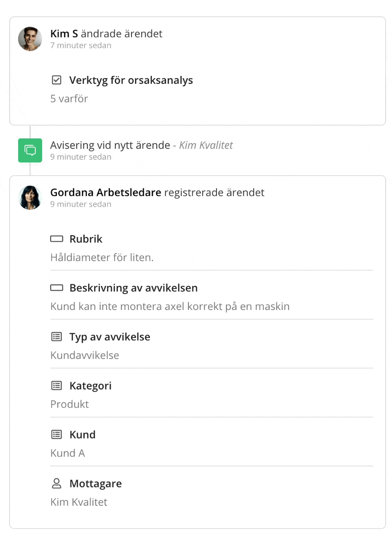This screenshot has width=392, height=543.
Task: Click the text field icon next to Rubrik
Action: tap(56, 238)
